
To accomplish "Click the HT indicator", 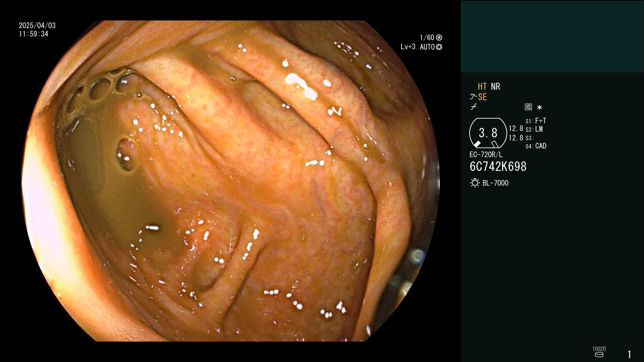I will click(482, 86).
